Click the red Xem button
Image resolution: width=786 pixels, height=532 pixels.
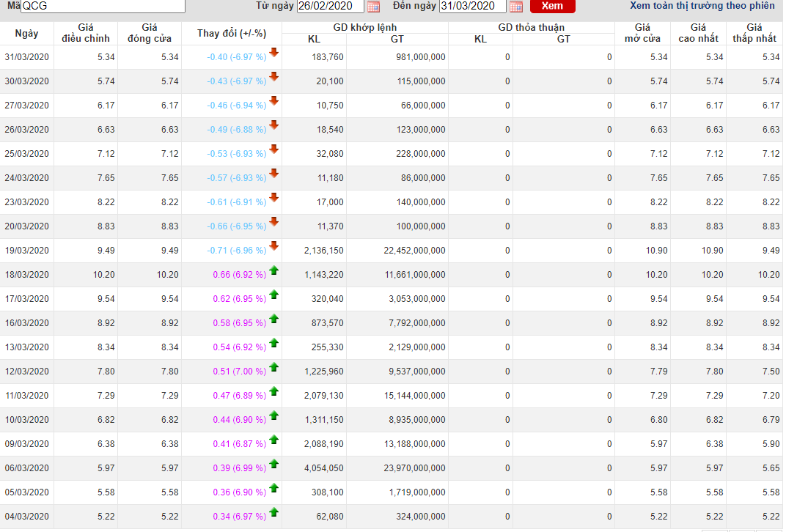552,6
